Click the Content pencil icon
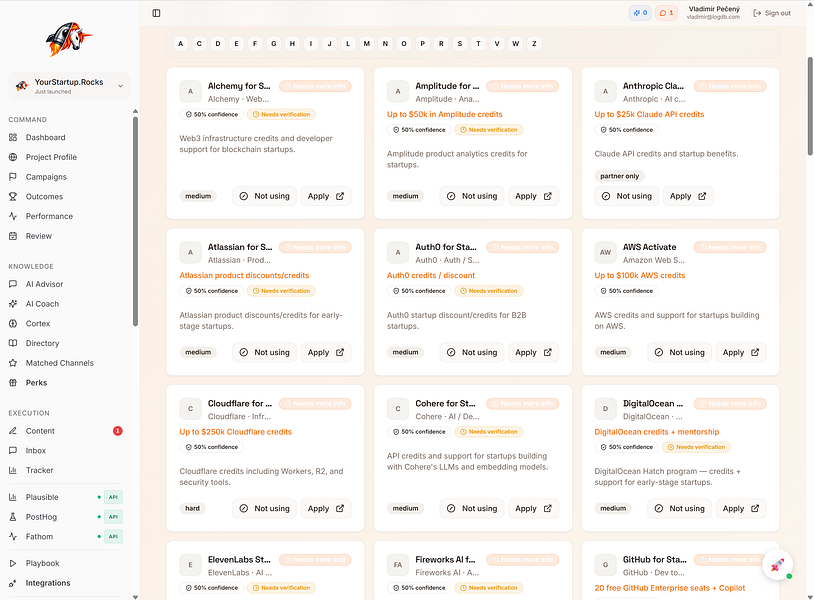This screenshot has height=600, width=814. 13,431
